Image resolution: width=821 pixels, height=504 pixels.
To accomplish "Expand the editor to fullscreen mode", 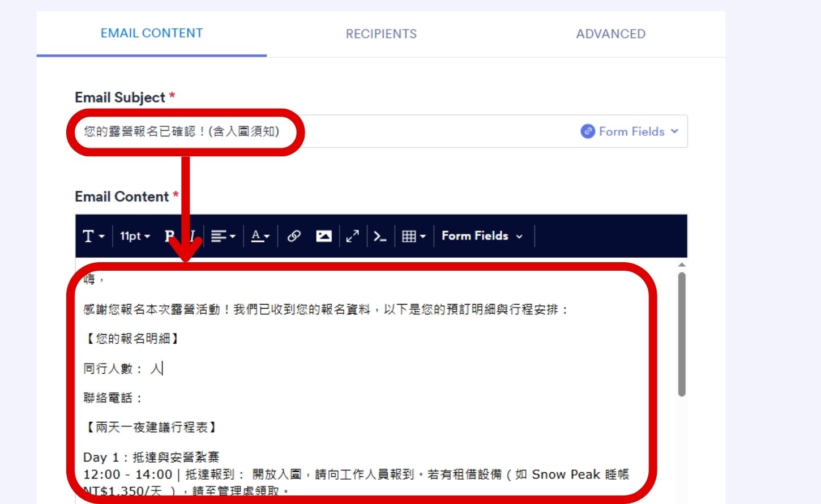I will click(352, 236).
